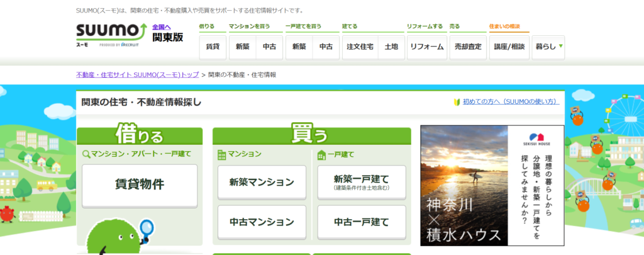Click the beginner's guide leaf icon
The height and width of the screenshot is (255, 644).
coord(457,101)
